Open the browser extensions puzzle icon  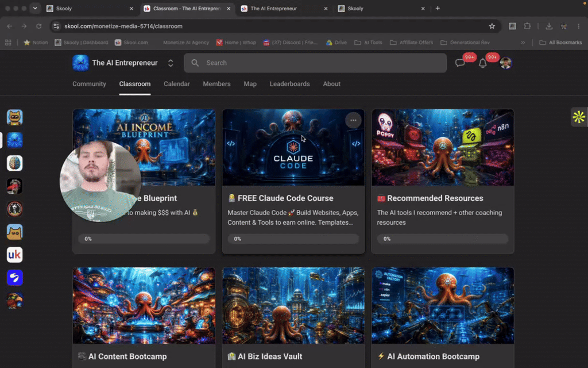[x=527, y=26]
